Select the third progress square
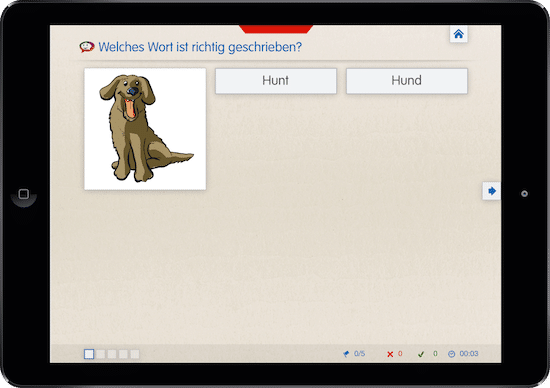 pos(112,354)
